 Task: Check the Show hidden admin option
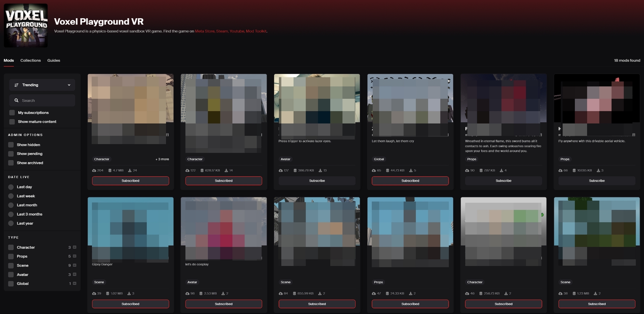[x=11, y=145]
